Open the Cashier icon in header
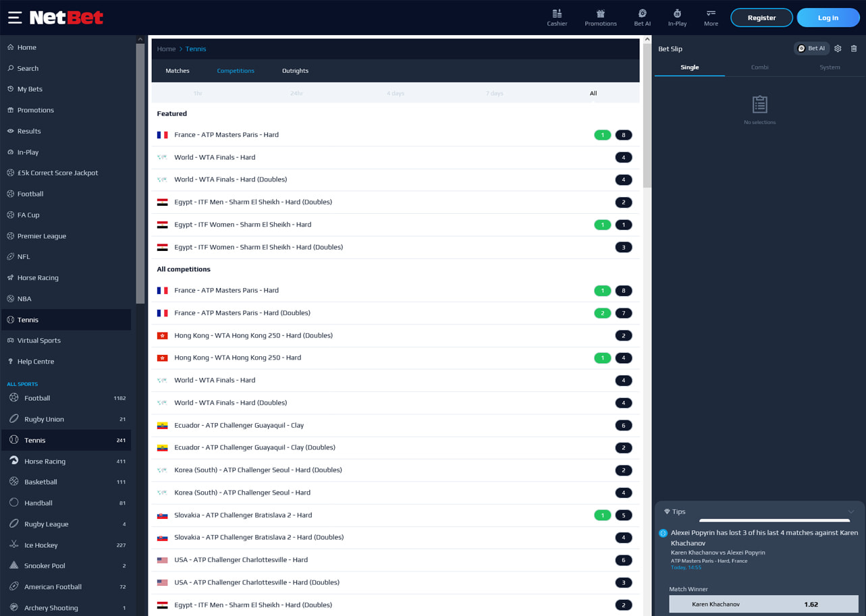 pyautogui.click(x=557, y=18)
